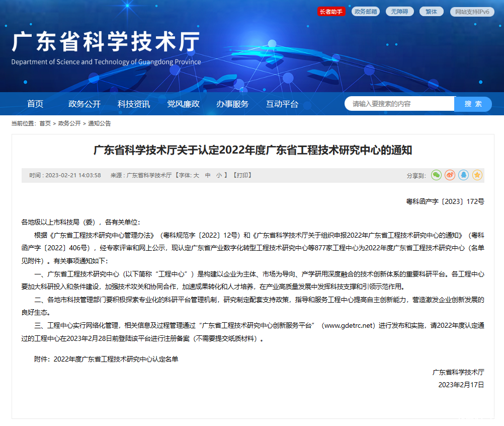Click the 搜索 search button

pyautogui.click(x=473, y=104)
